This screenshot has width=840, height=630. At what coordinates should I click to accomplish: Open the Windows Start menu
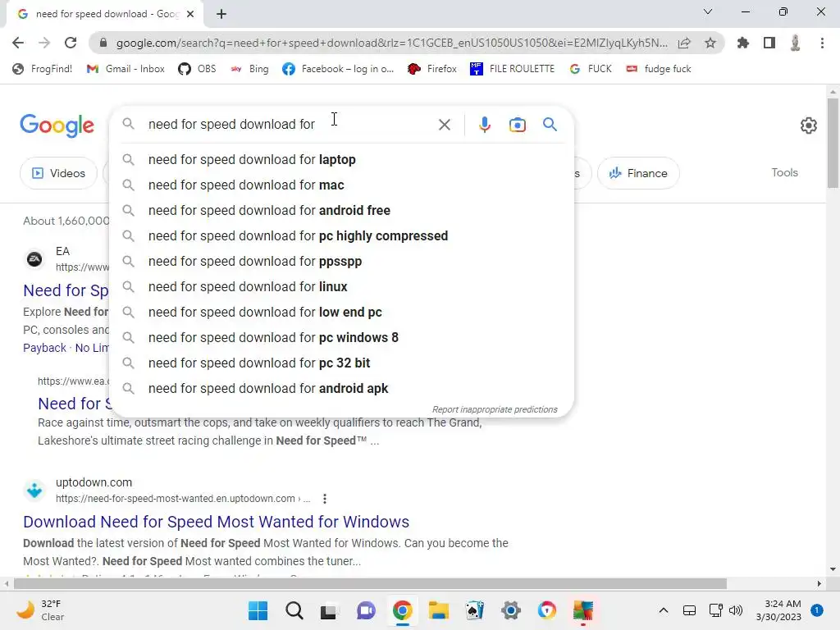[258, 610]
